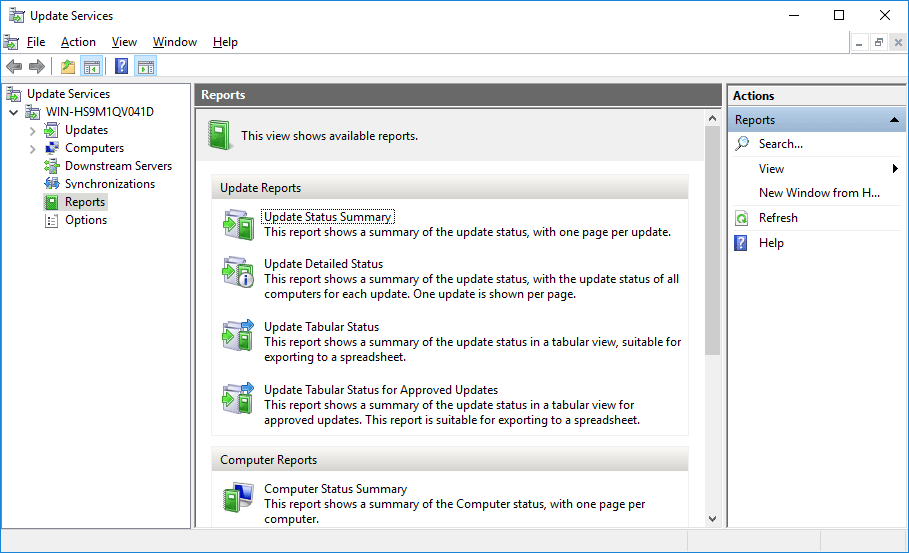The height and width of the screenshot is (553, 909).
Task: Collapse the Reports section in Actions pane
Action: tap(895, 120)
